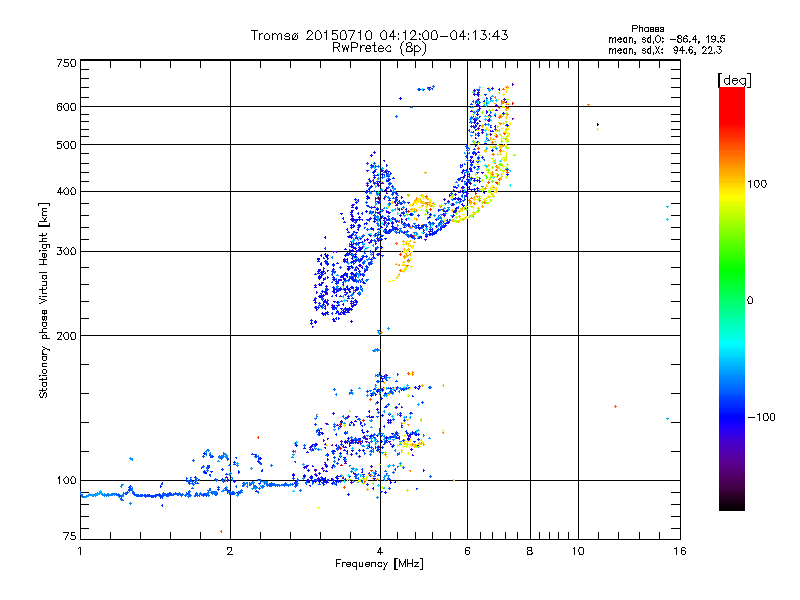Click the x-axis tick label "10"

click(x=578, y=551)
